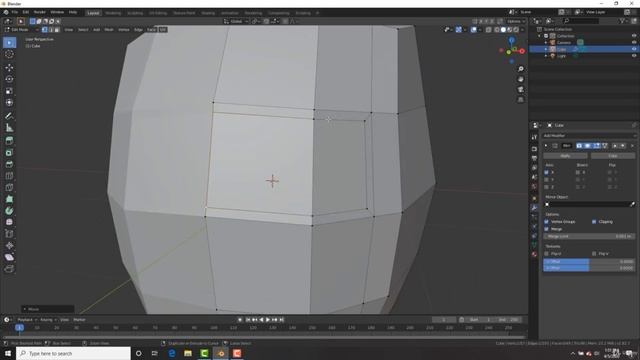Select the Spin tool
The width and height of the screenshot is (640, 360).
[9, 211]
